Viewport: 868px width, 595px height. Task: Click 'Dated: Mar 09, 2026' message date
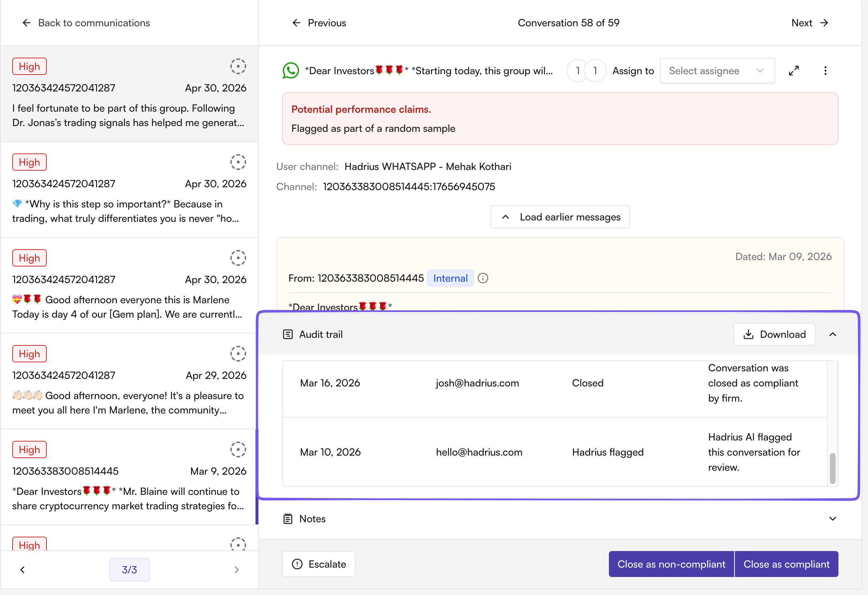783,256
